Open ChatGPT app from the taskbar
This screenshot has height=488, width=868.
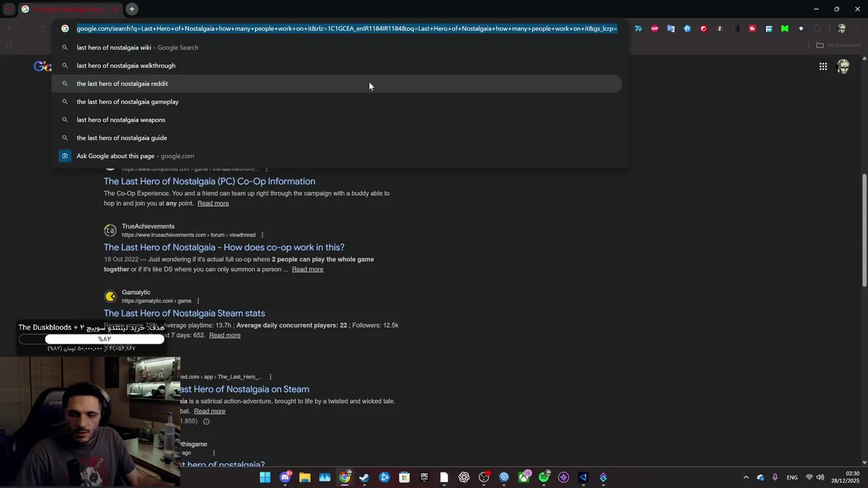click(x=464, y=477)
